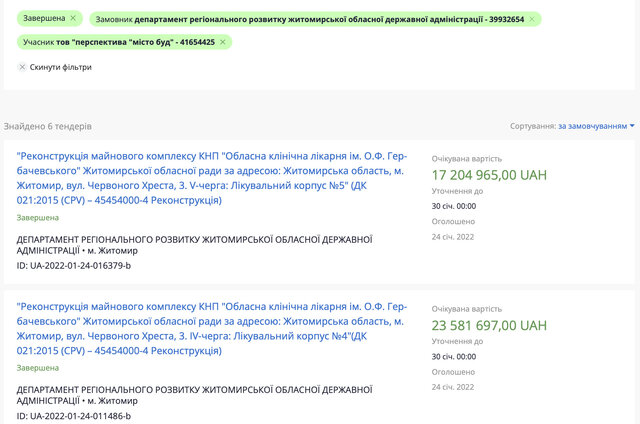Select the Учасник filter chip text
This screenshot has height=424, width=640.
pos(119,42)
